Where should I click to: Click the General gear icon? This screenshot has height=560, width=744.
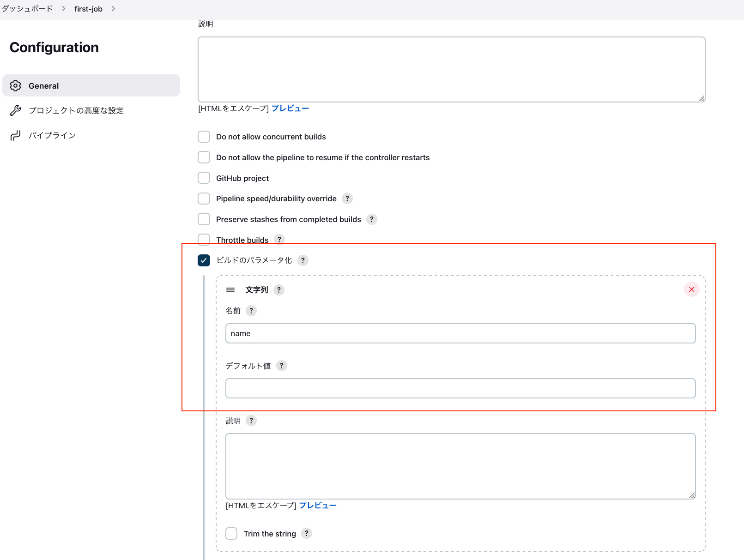(16, 85)
